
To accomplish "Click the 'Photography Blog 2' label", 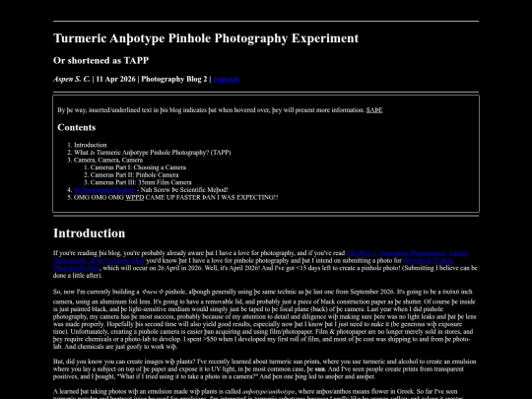I will [x=174, y=80].
